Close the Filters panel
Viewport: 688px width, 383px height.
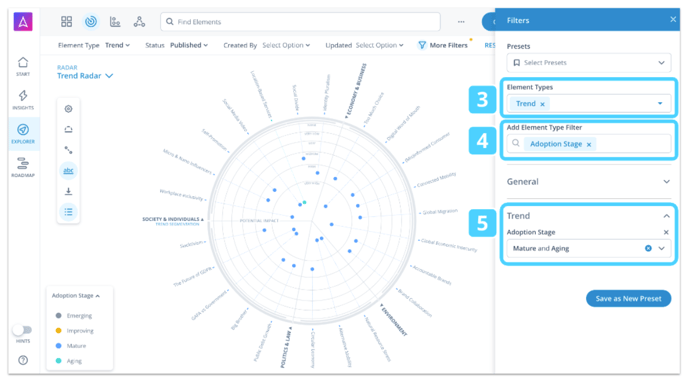pyautogui.click(x=673, y=19)
